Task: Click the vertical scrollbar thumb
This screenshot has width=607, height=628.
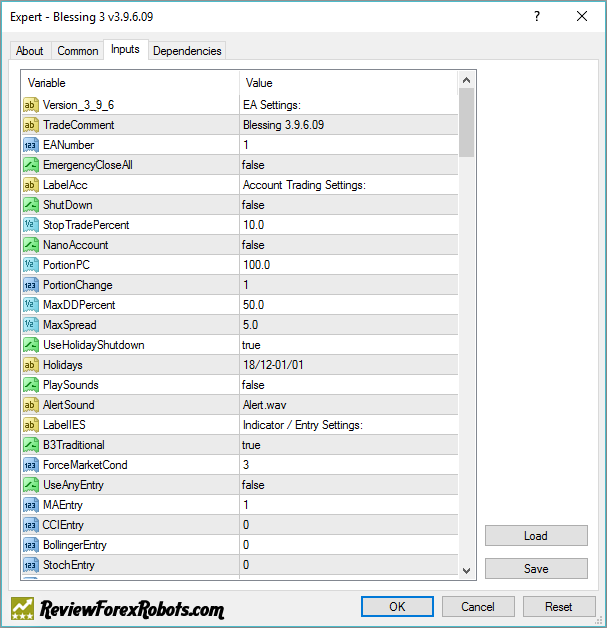Action: 466,123
